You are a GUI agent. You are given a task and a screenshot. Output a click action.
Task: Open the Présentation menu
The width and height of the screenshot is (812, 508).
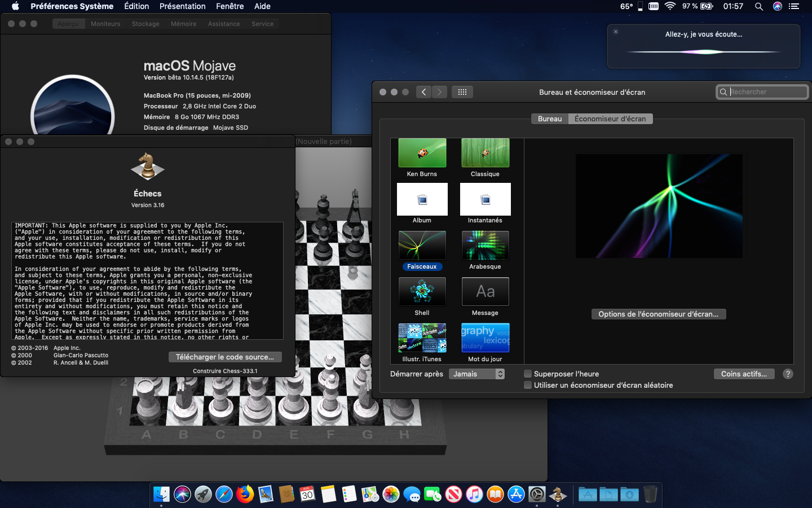[182, 6]
